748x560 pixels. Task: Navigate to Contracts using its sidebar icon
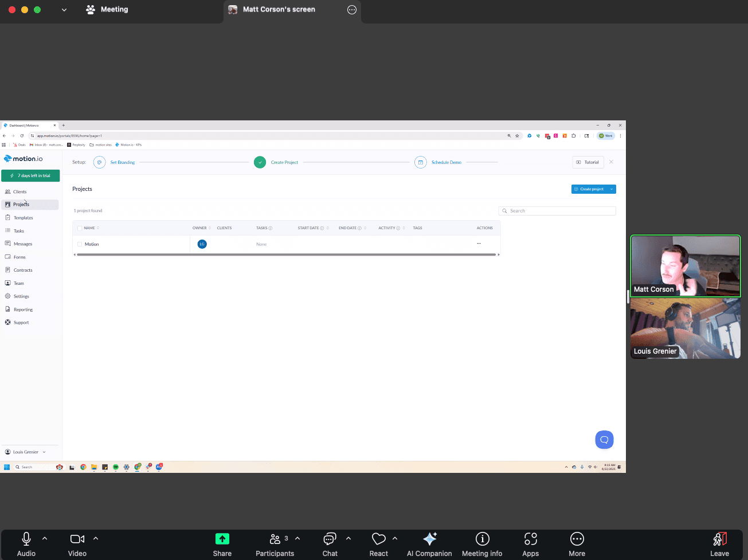pyautogui.click(x=24, y=269)
